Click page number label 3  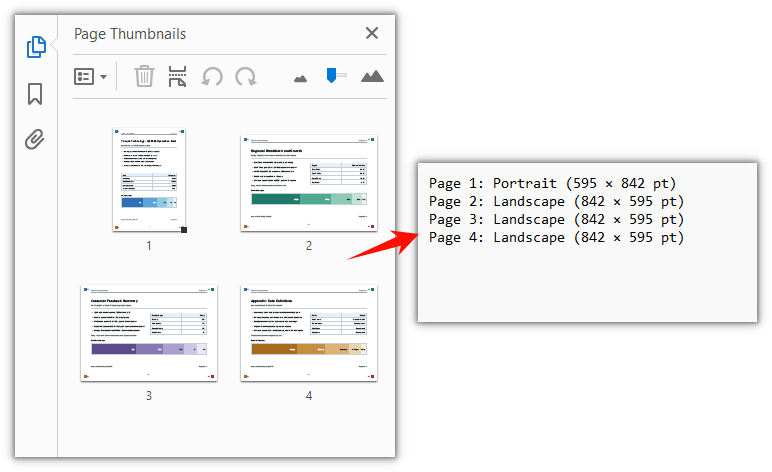(149, 396)
